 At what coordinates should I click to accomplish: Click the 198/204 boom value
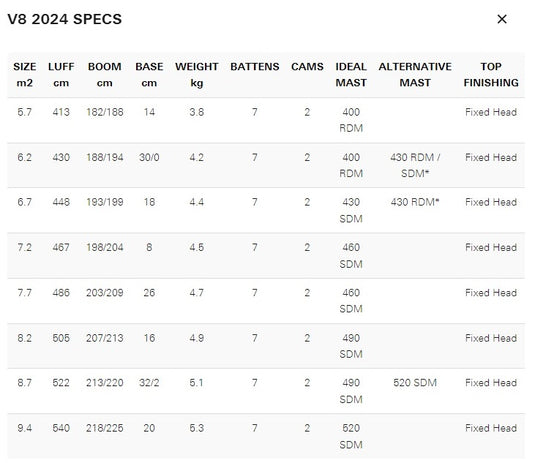coord(104,247)
